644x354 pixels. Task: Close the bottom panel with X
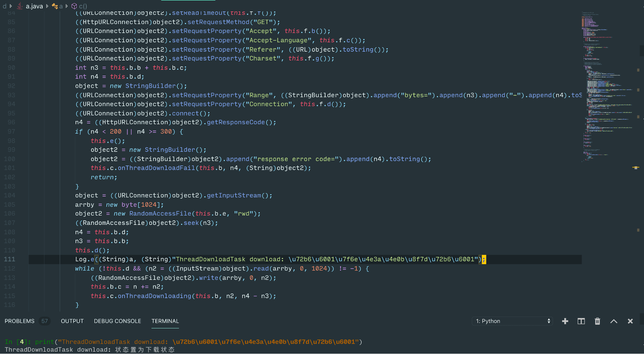pyautogui.click(x=630, y=321)
